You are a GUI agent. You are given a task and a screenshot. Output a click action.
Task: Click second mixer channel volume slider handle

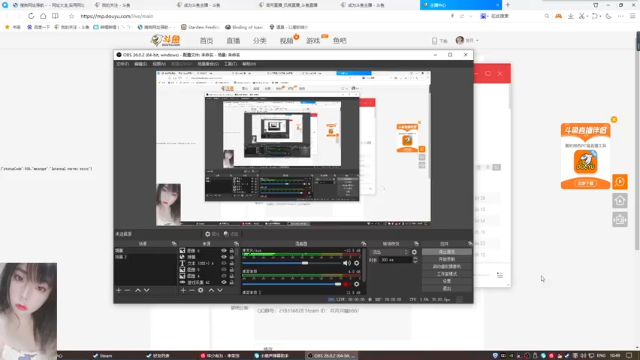338,284
